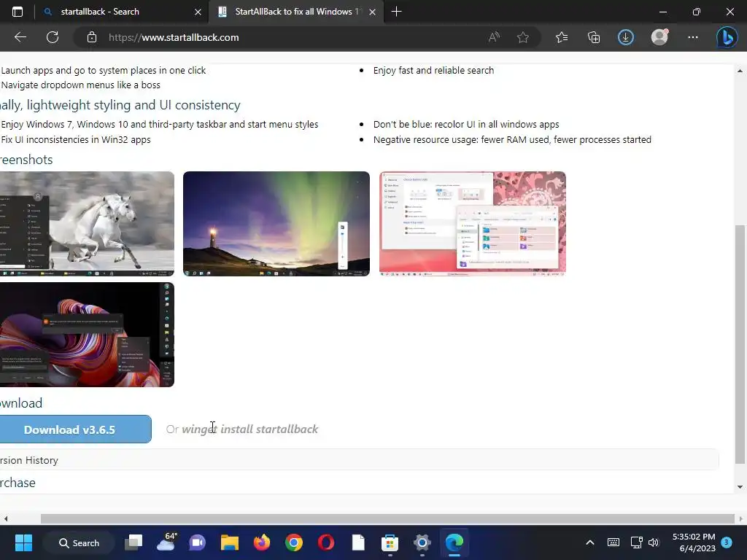Click 'Enjoy fast and reliable search' text
The height and width of the screenshot is (560, 747).
click(x=433, y=71)
